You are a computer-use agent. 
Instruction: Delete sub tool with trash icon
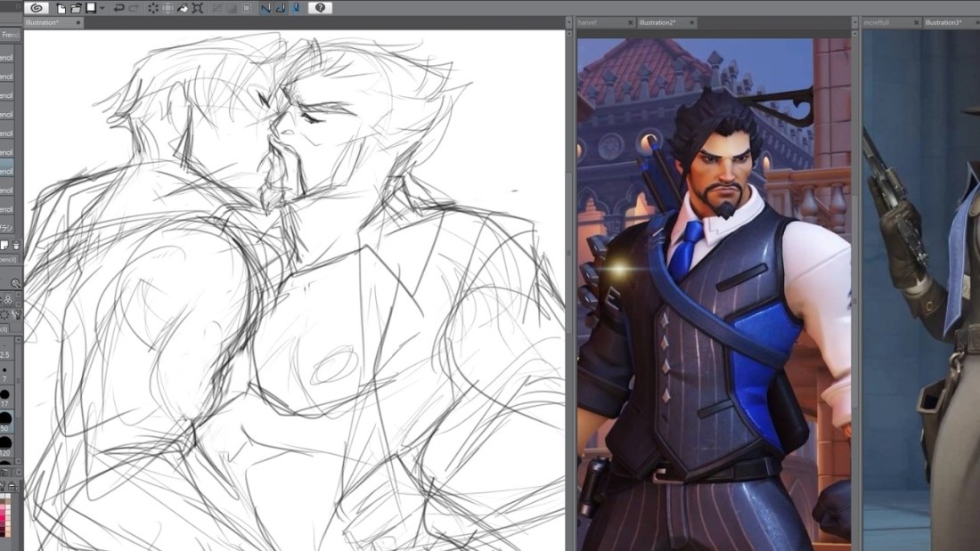[x=16, y=245]
